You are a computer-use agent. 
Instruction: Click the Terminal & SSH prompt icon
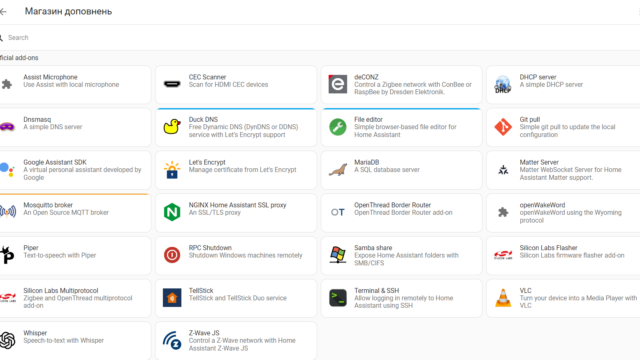338,298
